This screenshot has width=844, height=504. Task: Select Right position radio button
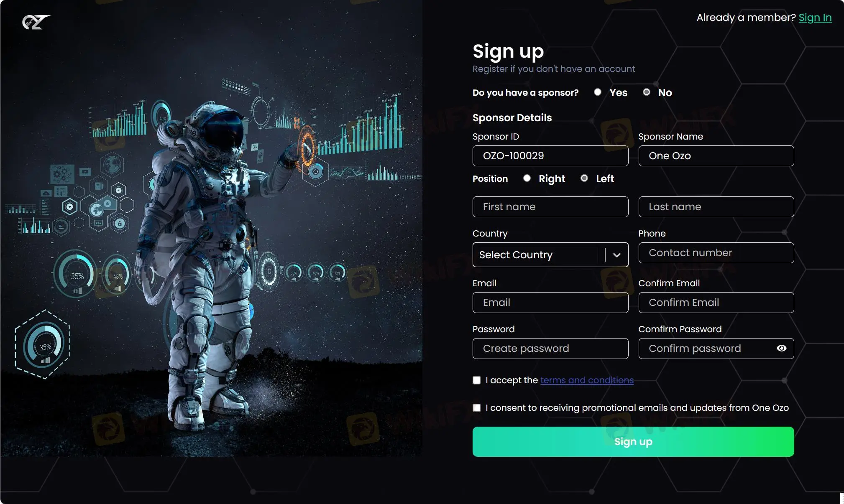click(x=527, y=178)
